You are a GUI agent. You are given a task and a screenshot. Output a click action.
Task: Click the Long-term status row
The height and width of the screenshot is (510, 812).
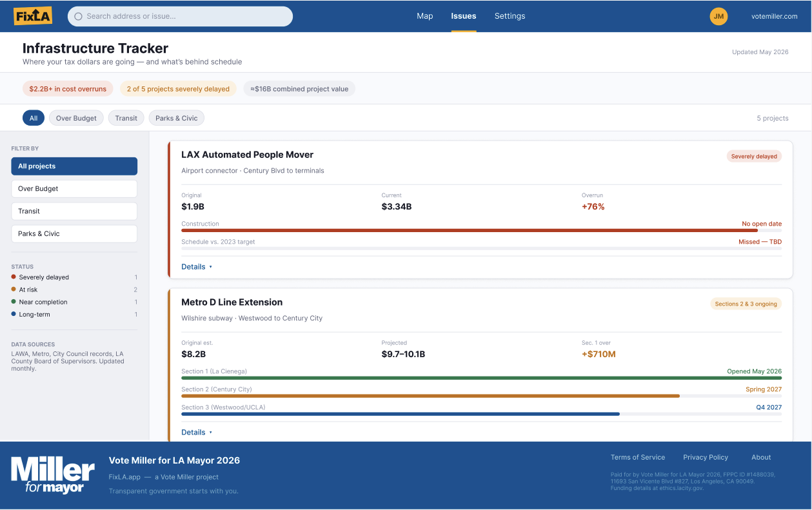point(74,315)
